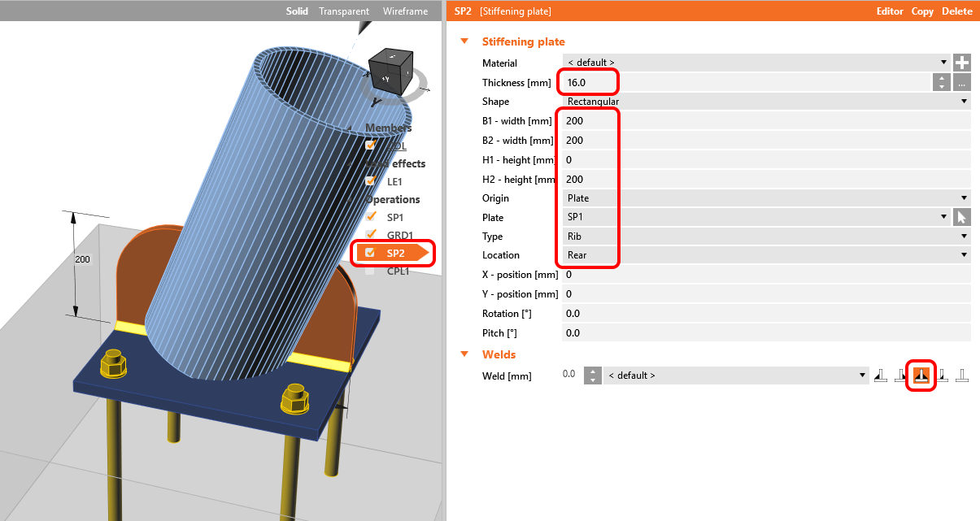
Task: Select the front-side fillet weld icon
Action: (880, 376)
